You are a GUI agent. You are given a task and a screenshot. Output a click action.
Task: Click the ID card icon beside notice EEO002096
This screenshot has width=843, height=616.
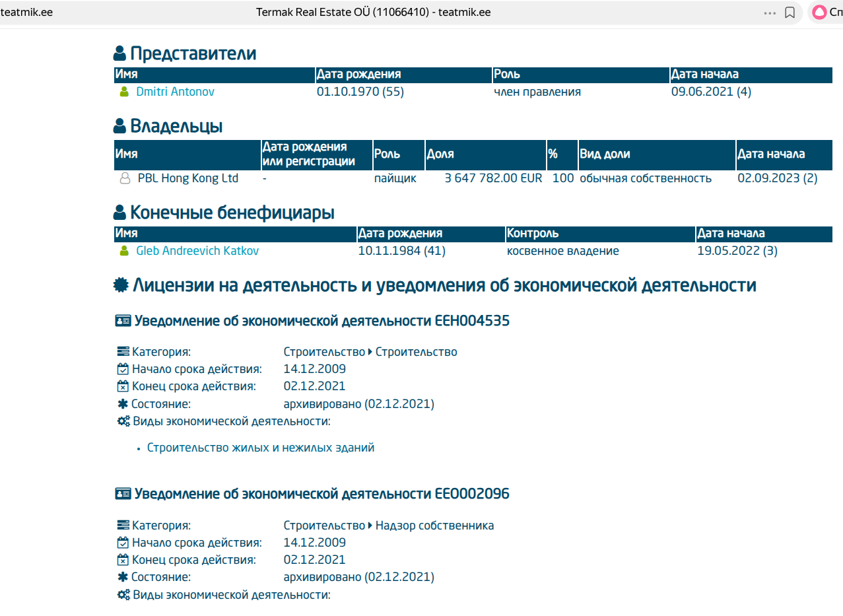[x=123, y=495]
